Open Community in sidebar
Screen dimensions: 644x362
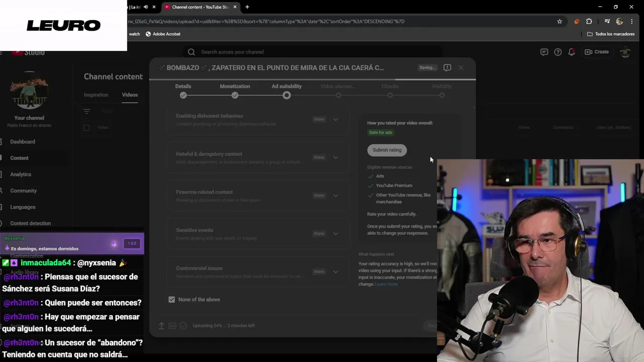point(23,191)
